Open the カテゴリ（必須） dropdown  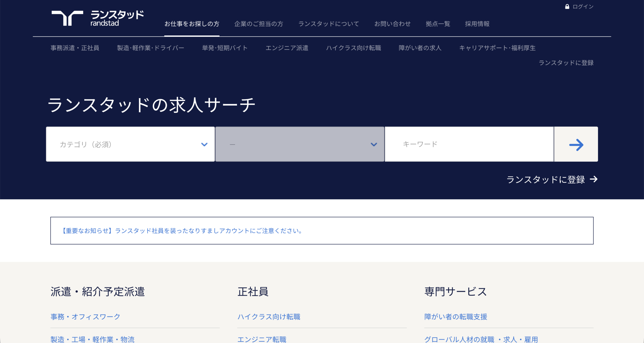click(130, 144)
